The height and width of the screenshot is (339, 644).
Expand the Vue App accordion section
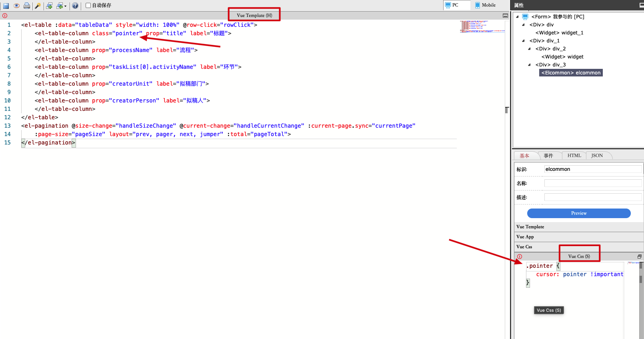pyautogui.click(x=579, y=237)
